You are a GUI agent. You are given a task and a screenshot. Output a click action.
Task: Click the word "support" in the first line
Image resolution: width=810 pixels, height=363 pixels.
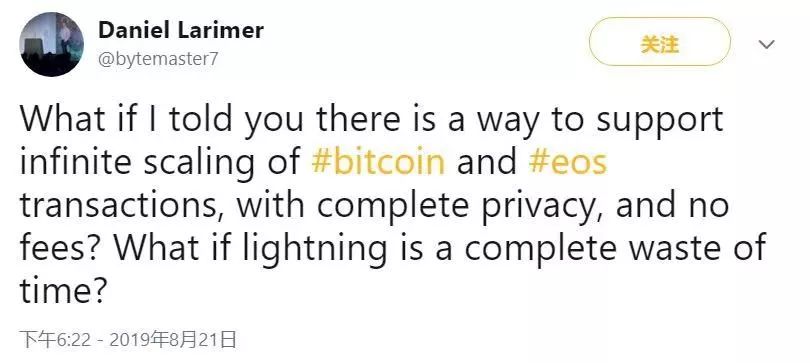click(x=659, y=121)
